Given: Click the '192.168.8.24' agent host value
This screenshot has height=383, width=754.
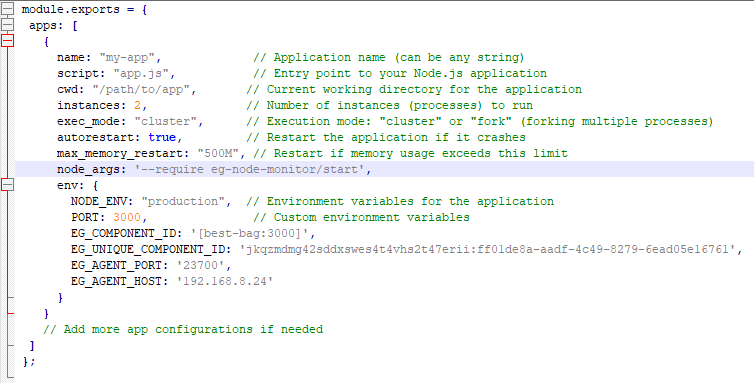Looking at the screenshot, I should click(225, 281).
